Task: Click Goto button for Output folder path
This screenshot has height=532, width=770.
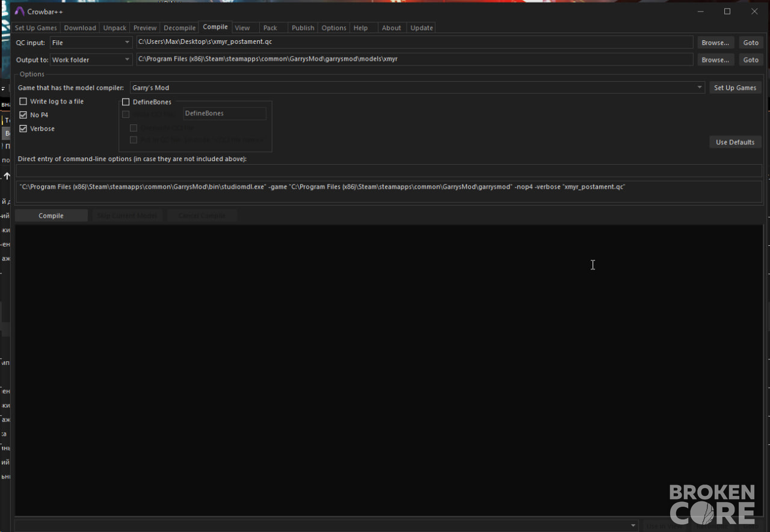Action: click(x=751, y=60)
